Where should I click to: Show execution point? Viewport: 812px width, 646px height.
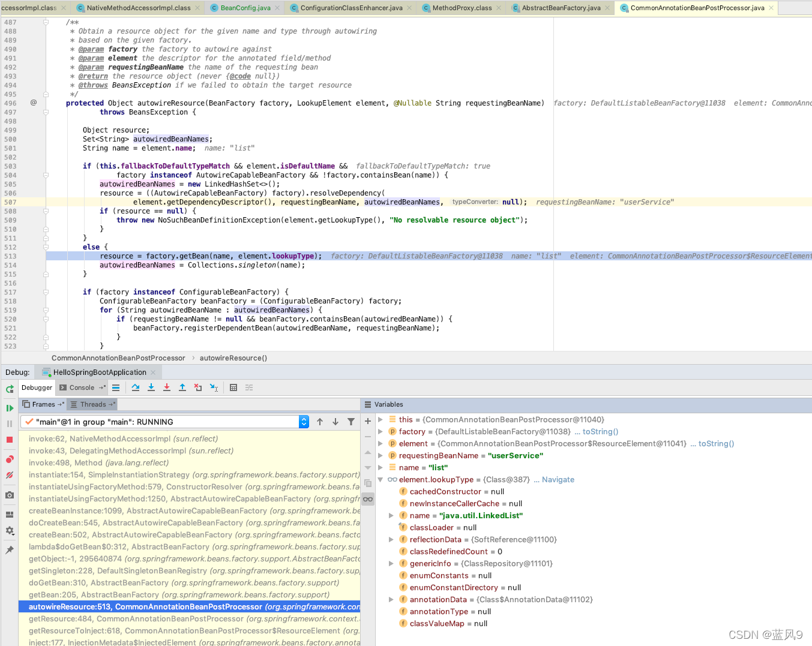[116, 387]
